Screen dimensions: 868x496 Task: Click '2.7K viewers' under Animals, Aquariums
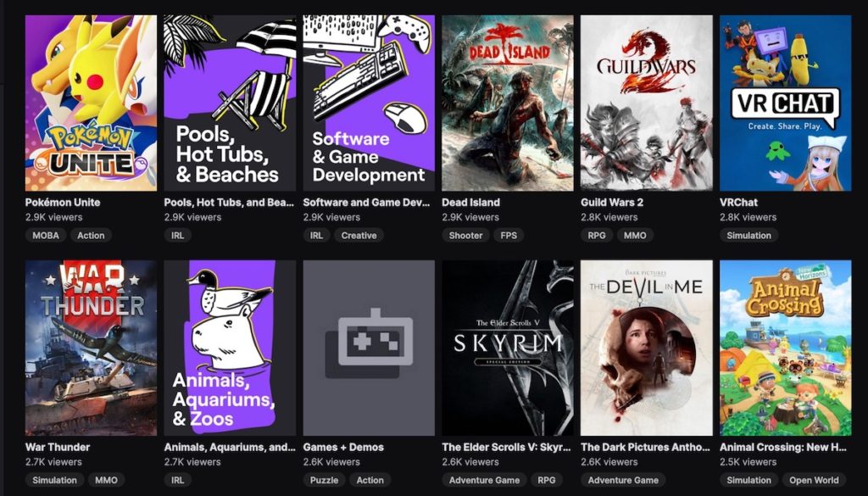pyautogui.click(x=192, y=462)
